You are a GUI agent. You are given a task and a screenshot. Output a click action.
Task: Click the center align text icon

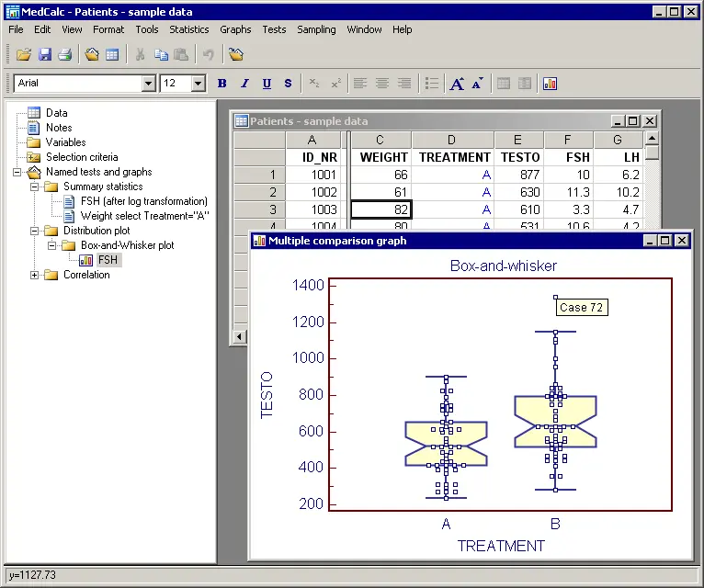click(x=382, y=84)
